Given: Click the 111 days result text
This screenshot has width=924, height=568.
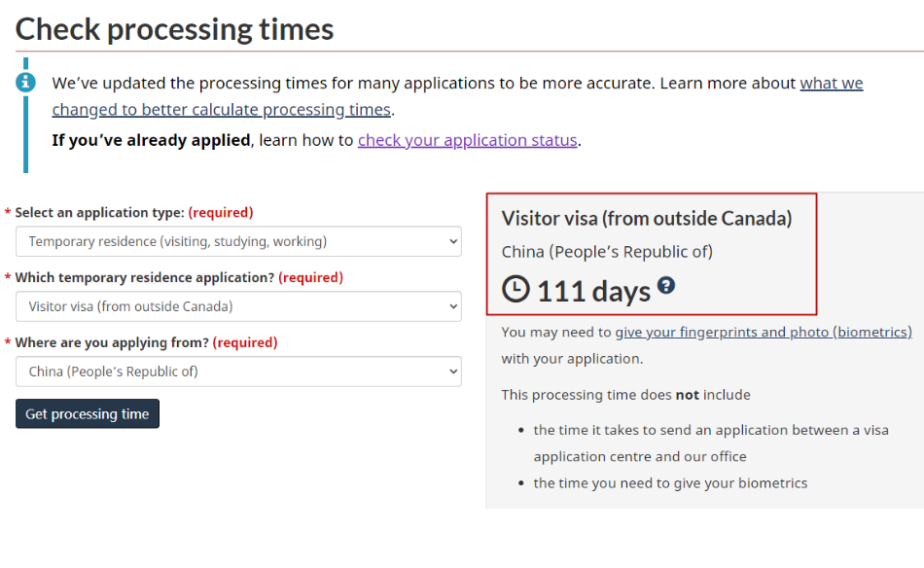Looking at the screenshot, I should (593, 291).
